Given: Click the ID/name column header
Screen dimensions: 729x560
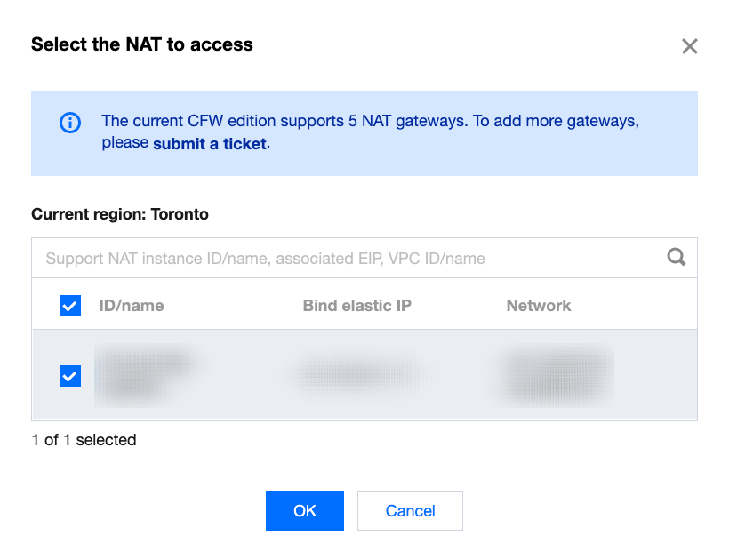Looking at the screenshot, I should click(x=132, y=306).
